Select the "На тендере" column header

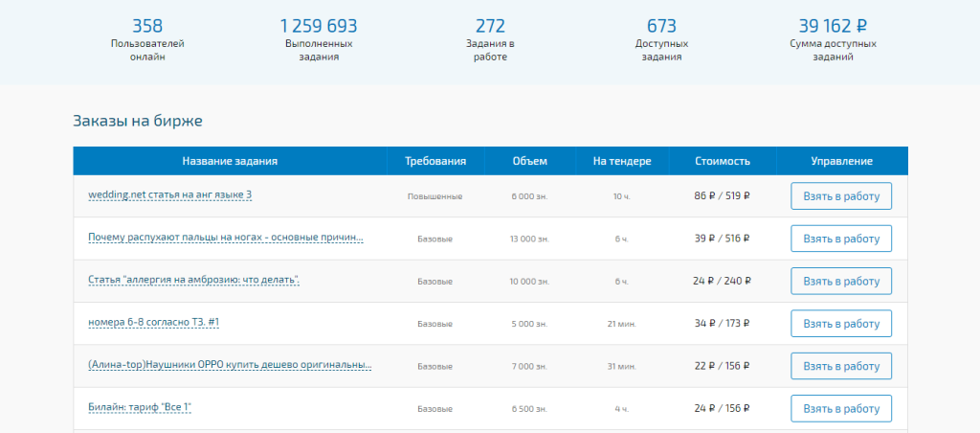[622, 161]
